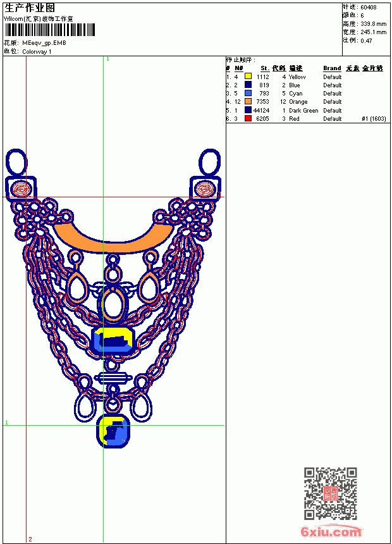Click the Brand column header
Viewport: 392px width, 544px height.
[332, 68]
